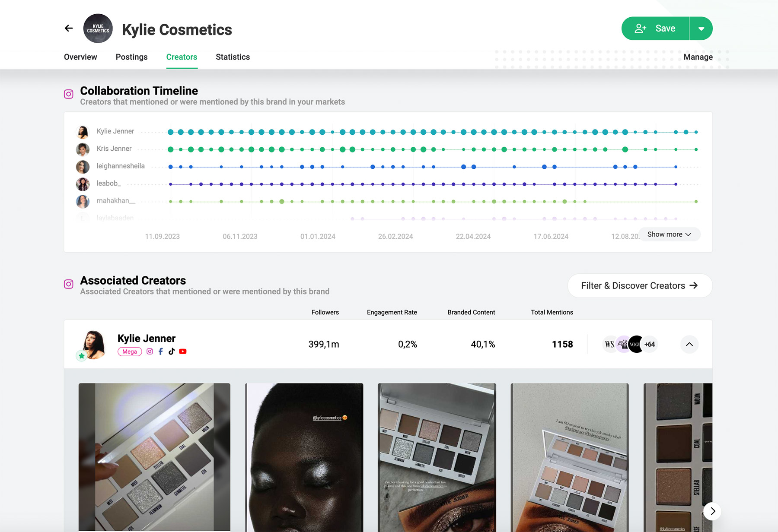Switch to the Statistics tab
Viewport: 778px width, 532px height.
[x=233, y=57]
